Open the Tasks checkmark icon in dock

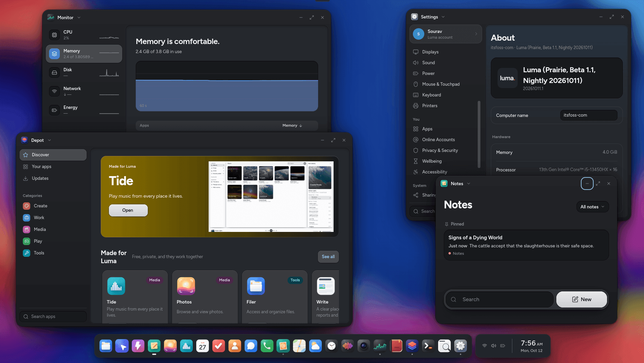pyautogui.click(x=219, y=346)
